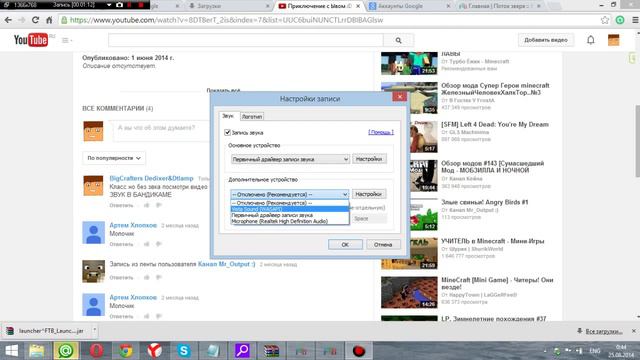Like the Канал Mr_Output feed post

[147, 278]
